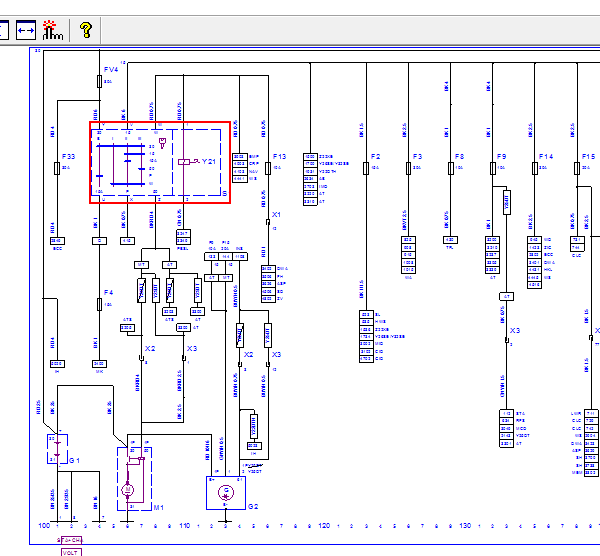Click the X2 connector near starter wiring
This screenshot has width=600, height=556.
pos(142,358)
